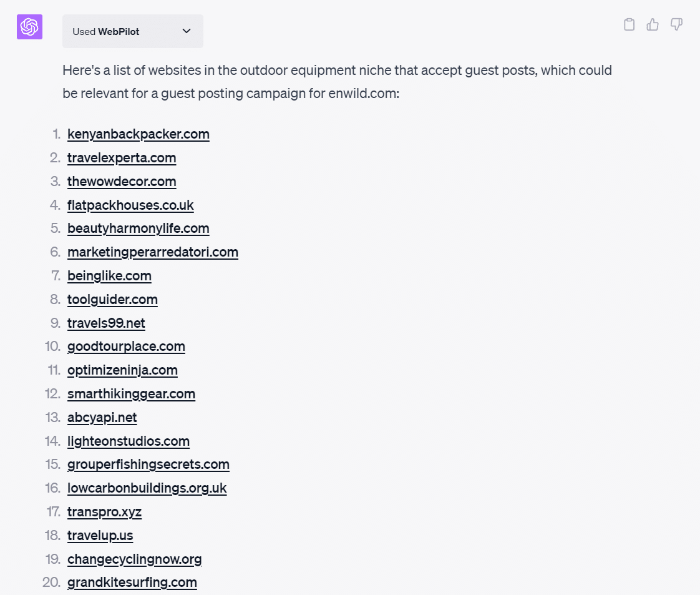Open the kenyanbackpacker.com link
Viewport: 700px width, 595px height.
[138, 134]
